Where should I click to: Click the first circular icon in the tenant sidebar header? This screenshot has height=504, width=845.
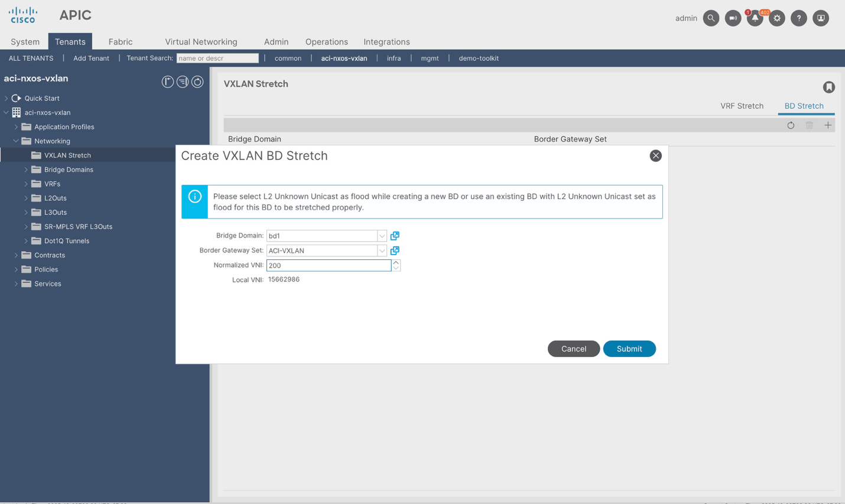pos(168,82)
